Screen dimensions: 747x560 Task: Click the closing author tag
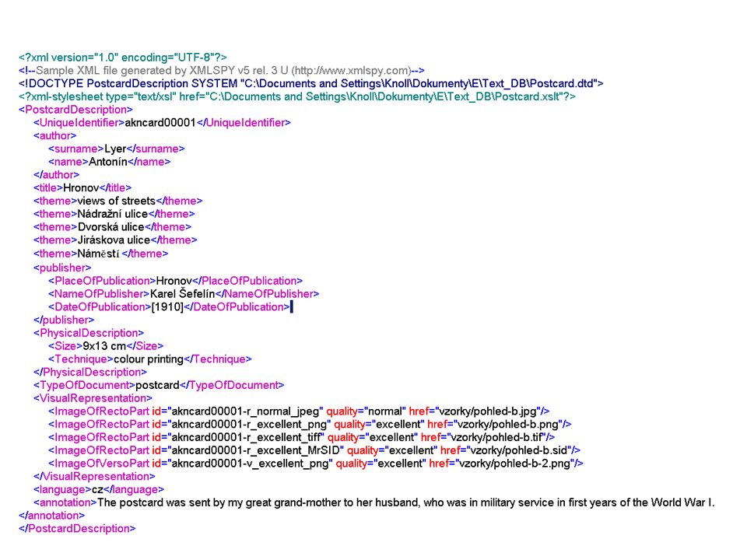pyautogui.click(x=56, y=175)
